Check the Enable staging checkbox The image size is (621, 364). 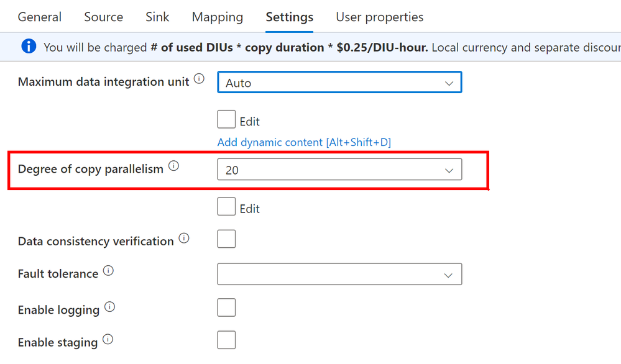(x=226, y=340)
